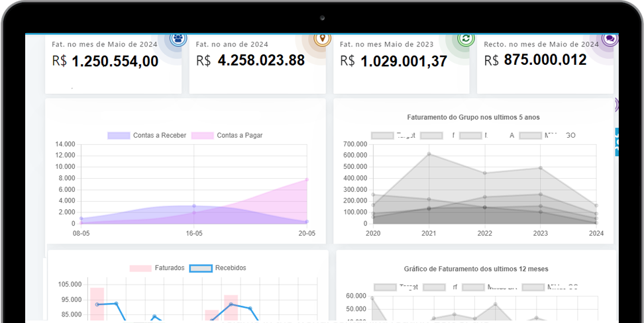Click the location pin icon on the 2024 yearly card
This screenshot has height=323, width=644.
(322, 39)
